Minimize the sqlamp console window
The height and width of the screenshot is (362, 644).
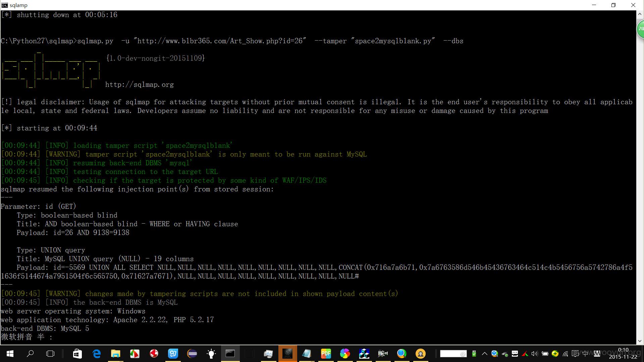click(x=594, y=5)
